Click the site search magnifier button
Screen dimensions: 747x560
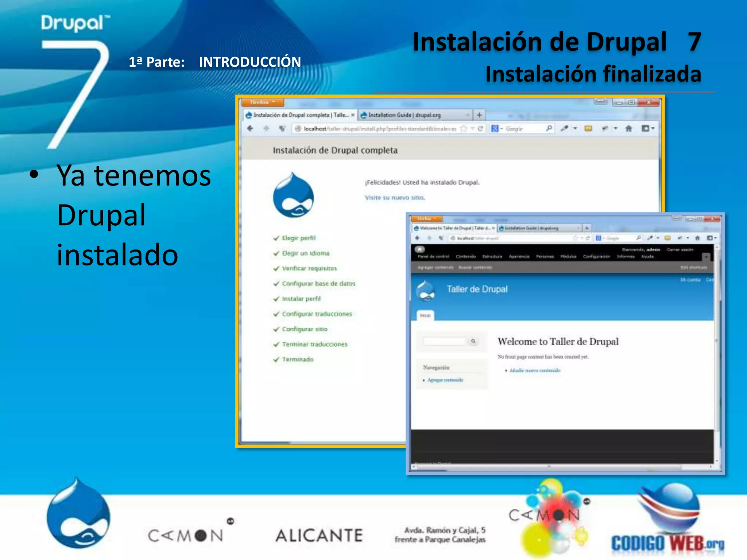tap(473, 341)
